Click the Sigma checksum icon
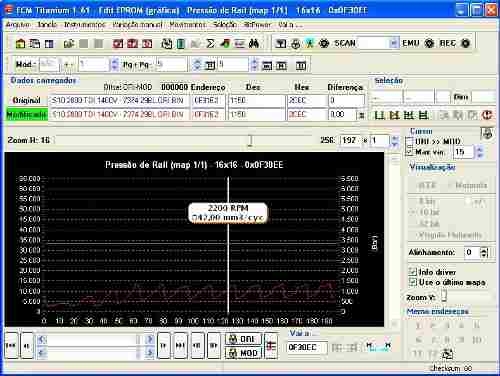The width and height of the screenshot is (500, 376). [x=210, y=43]
